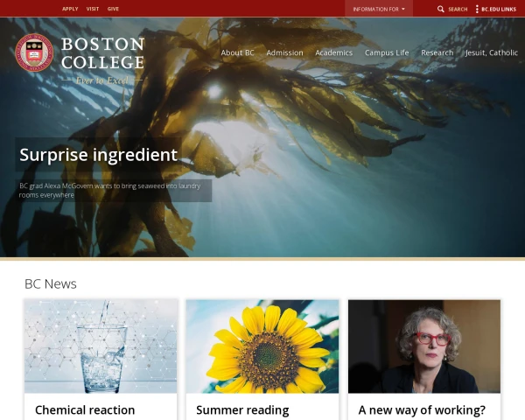Click the Search label in top bar
This screenshot has height=420, width=525.
(x=458, y=10)
